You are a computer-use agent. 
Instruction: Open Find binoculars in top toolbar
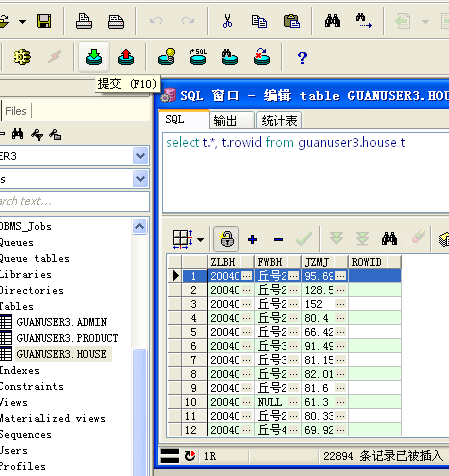(x=332, y=21)
